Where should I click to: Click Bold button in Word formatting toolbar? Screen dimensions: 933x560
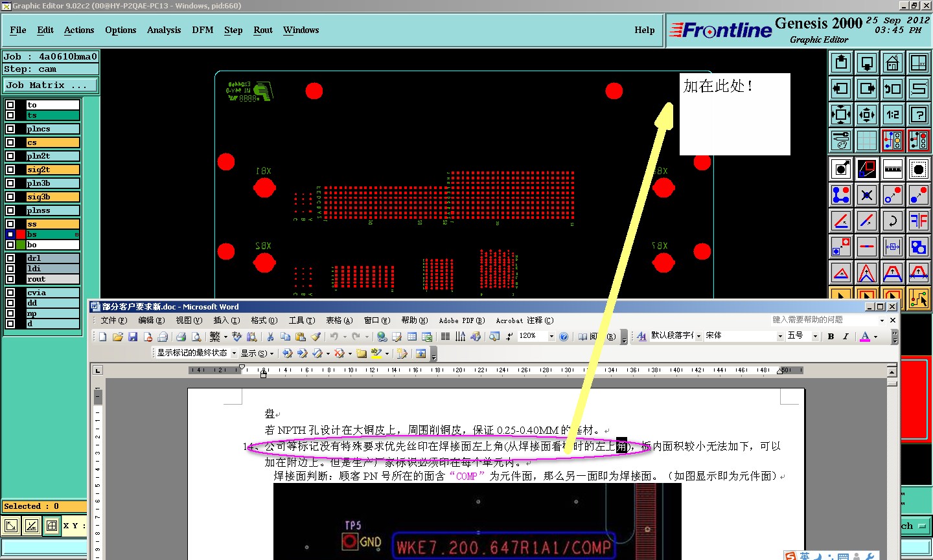[x=831, y=337]
